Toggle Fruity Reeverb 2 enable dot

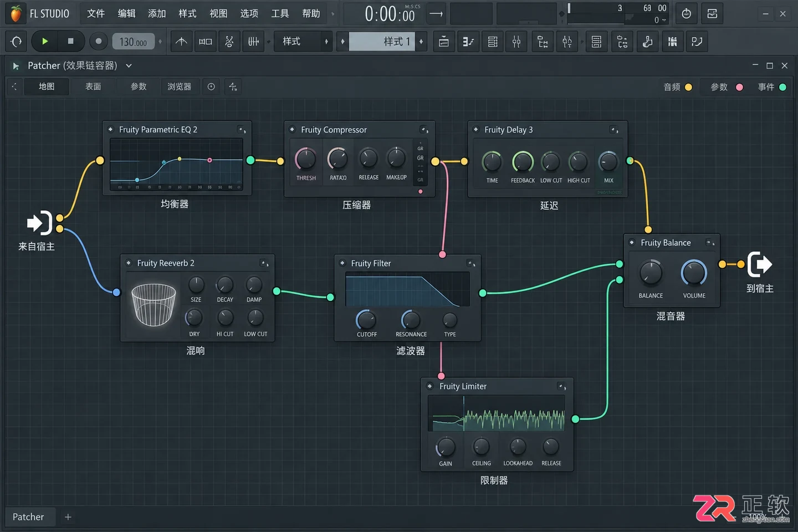coord(129,263)
